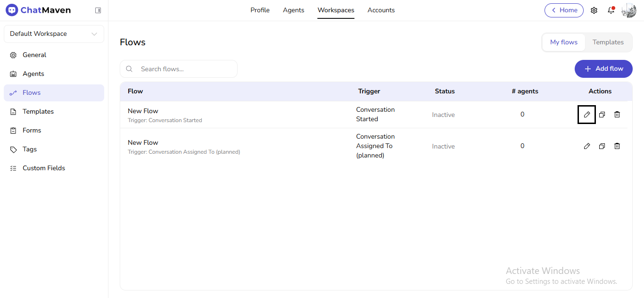Image resolution: width=644 pixels, height=298 pixels.
Task: Open the settings gear icon
Action: (x=594, y=10)
